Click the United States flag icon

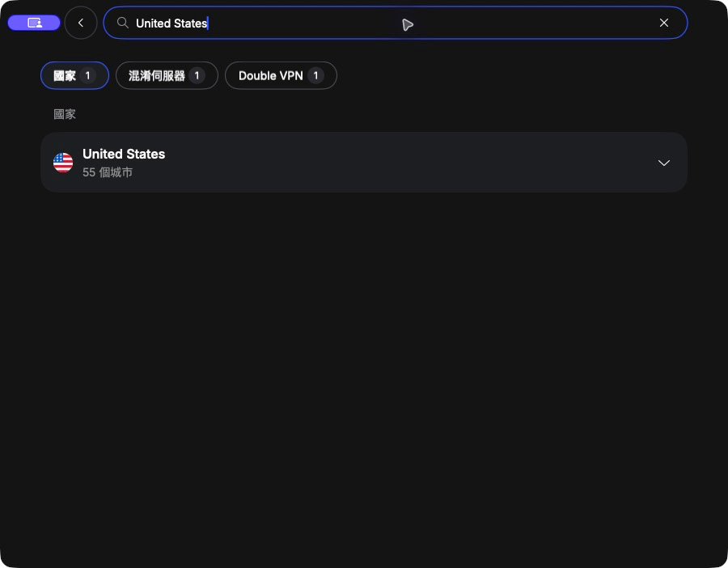(x=63, y=163)
